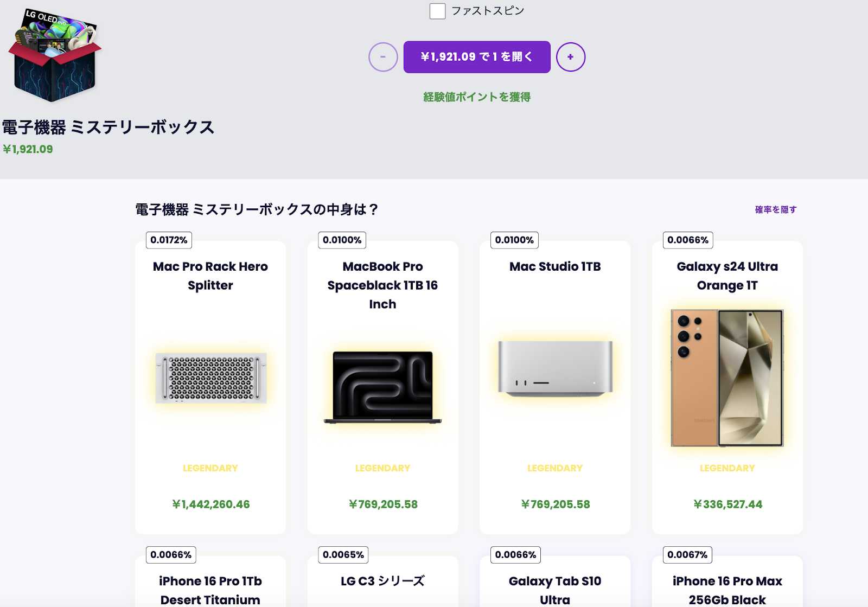Viewport: 868px width, 607px height.
Task: Enable the ファストスピン checkbox
Action: pyautogui.click(x=437, y=11)
